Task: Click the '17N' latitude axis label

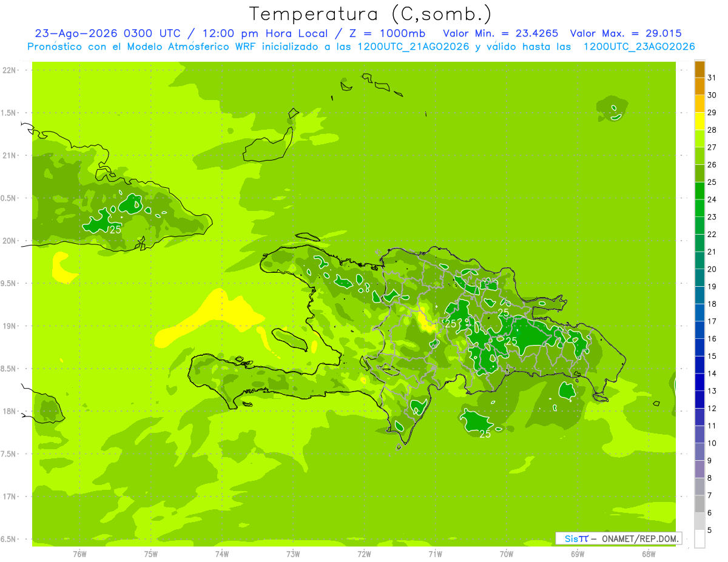Action: click(x=9, y=497)
